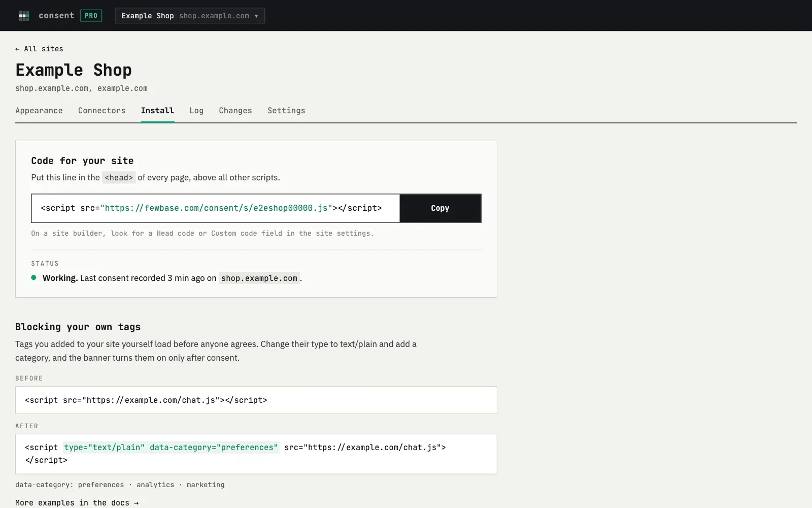Select the Install tab
The width and height of the screenshot is (812, 508).
(x=157, y=111)
